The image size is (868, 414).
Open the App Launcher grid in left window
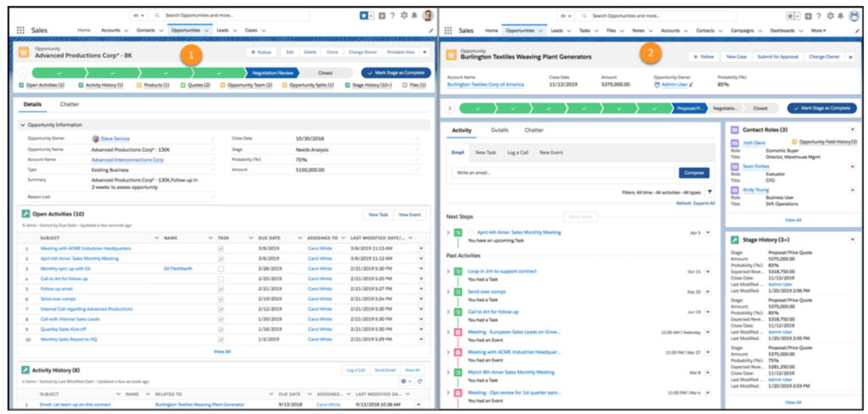pos(20,31)
